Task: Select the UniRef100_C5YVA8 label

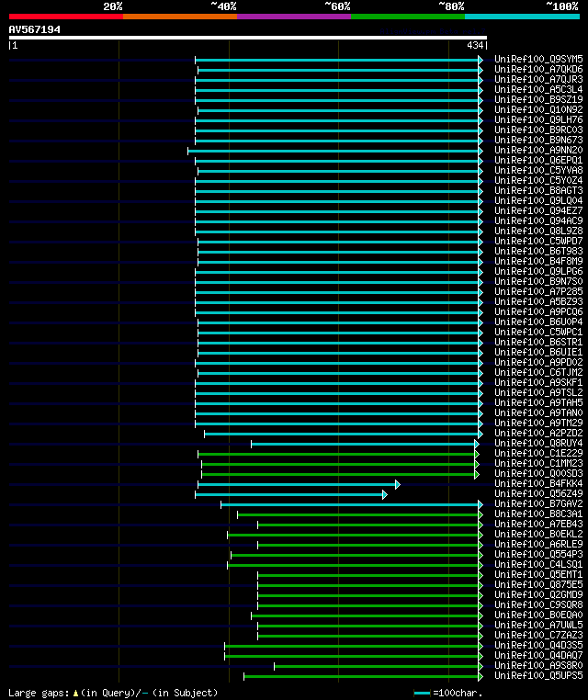Action: click(538, 170)
